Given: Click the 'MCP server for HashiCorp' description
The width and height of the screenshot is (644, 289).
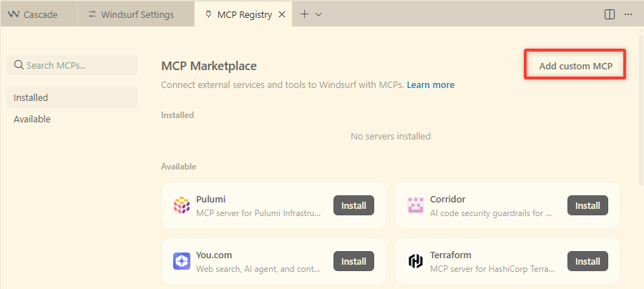Looking at the screenshot, I should (x=492, y=269).
